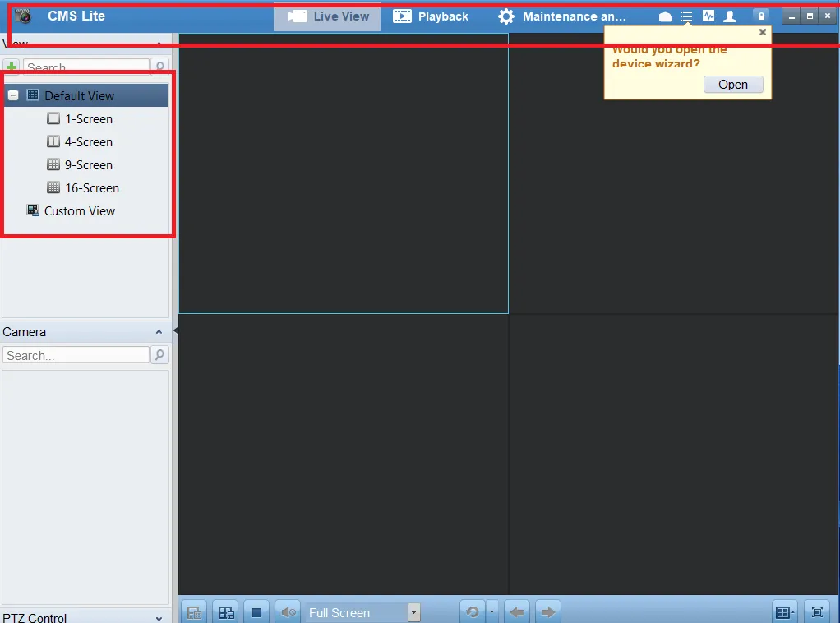Click the lock screen icon
840x623 pixels.
coord(760,16)
